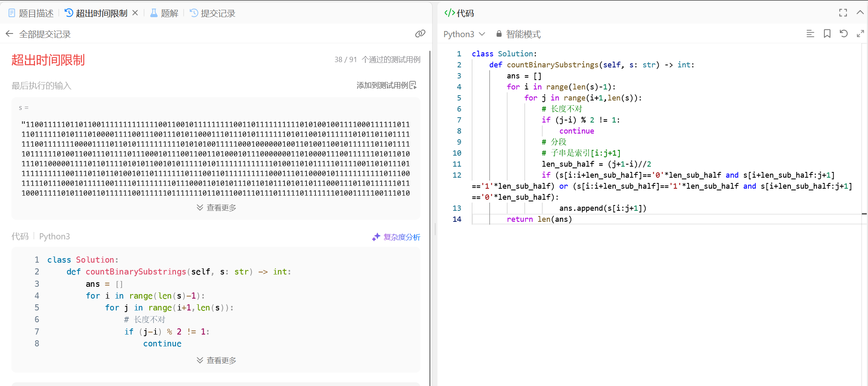Image resolution: width=868 pixels, height=386 pixels.
Task: Reset code with the undo arrow icon
Action: point(844,34)
